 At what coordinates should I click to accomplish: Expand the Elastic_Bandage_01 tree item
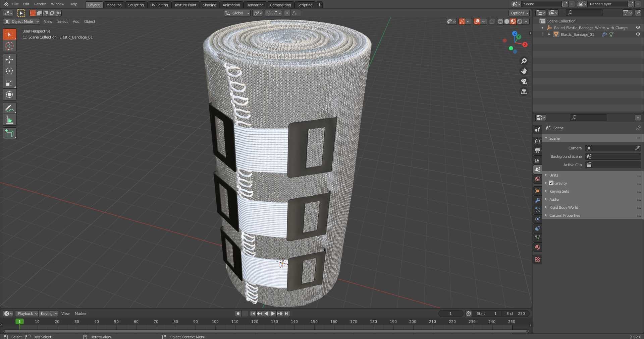(x=549, y=34)
